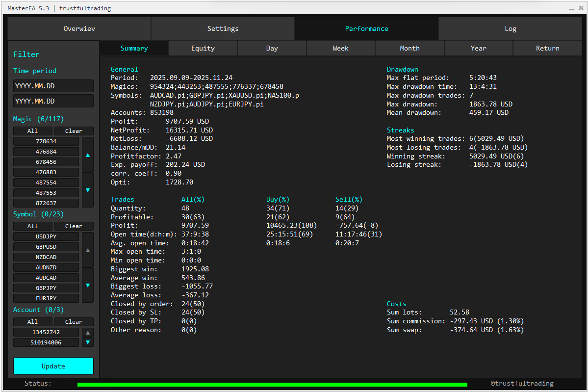Toggle magic number 778634 filter

pyautogui.click(x=46, y=141)
